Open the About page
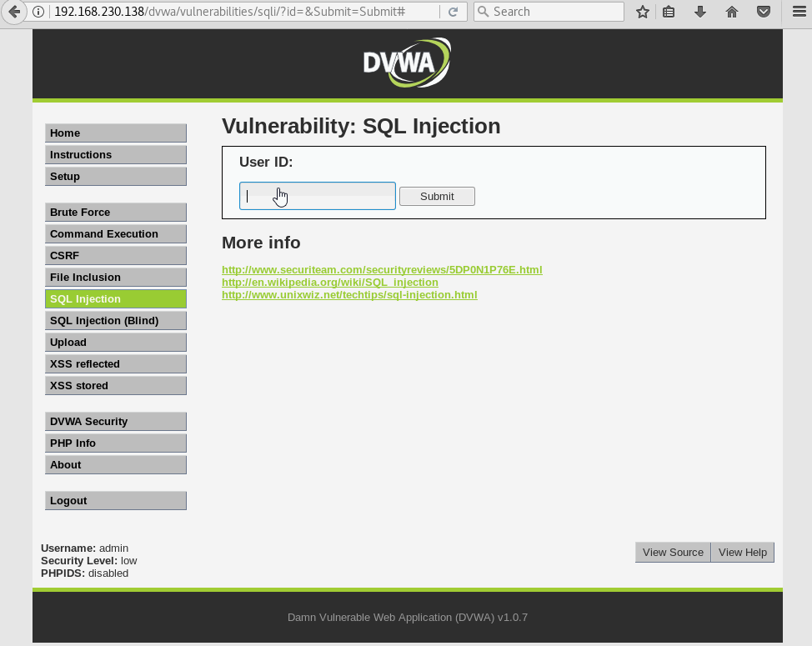The height and width of the screenshot is (646, 812). [116, 465]
